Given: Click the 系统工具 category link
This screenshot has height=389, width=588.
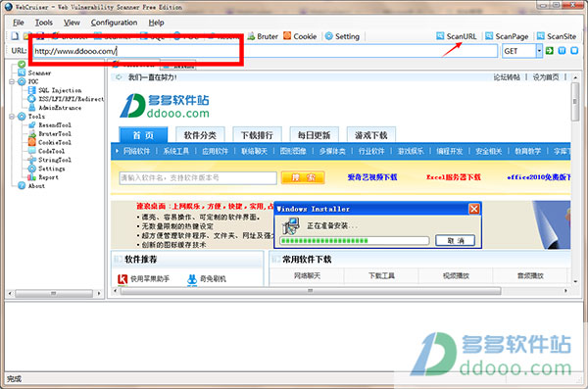Looking at the screenshot, I should pyautogui.click(x=175, y=151).
